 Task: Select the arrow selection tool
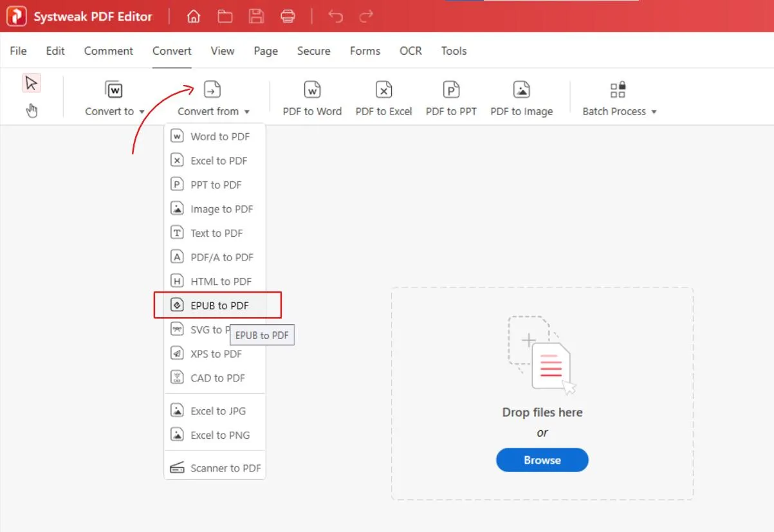point(31,82)
